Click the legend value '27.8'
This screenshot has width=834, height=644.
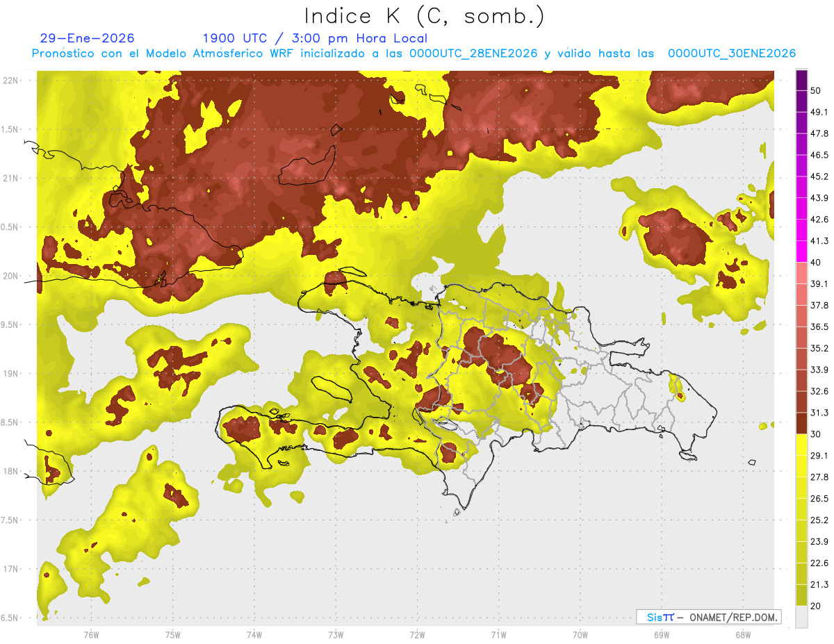tap(819, 477)
